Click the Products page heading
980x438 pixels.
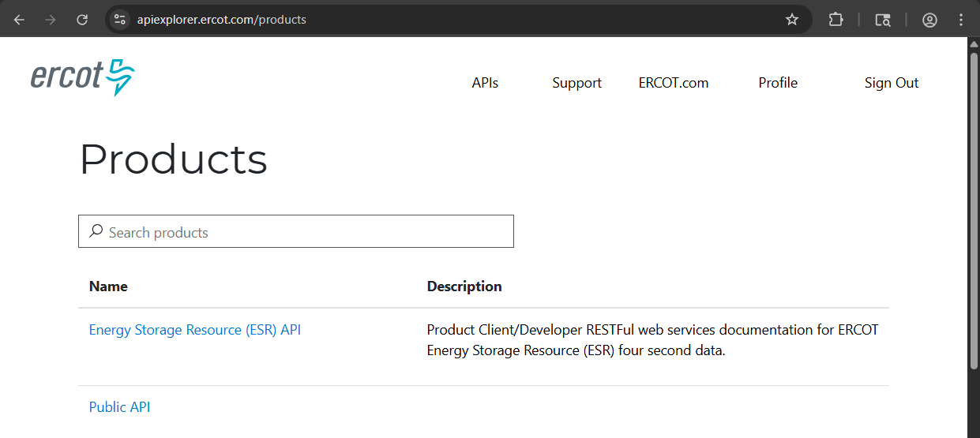point(174,159)
